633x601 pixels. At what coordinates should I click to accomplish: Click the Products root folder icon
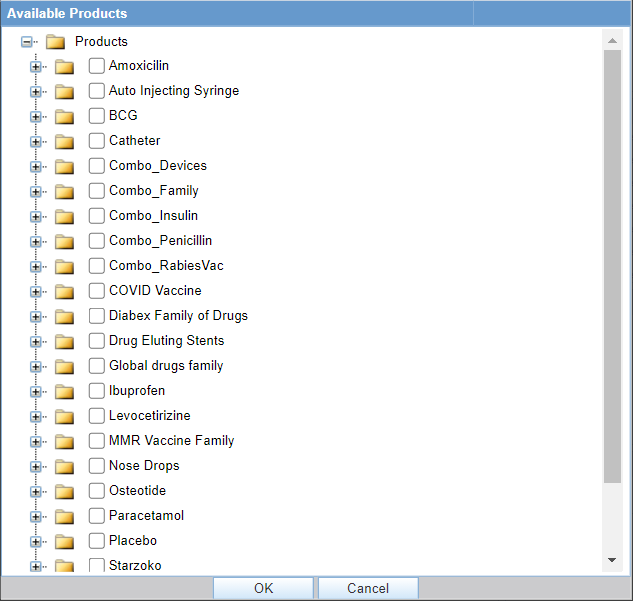tap(55, 42)
